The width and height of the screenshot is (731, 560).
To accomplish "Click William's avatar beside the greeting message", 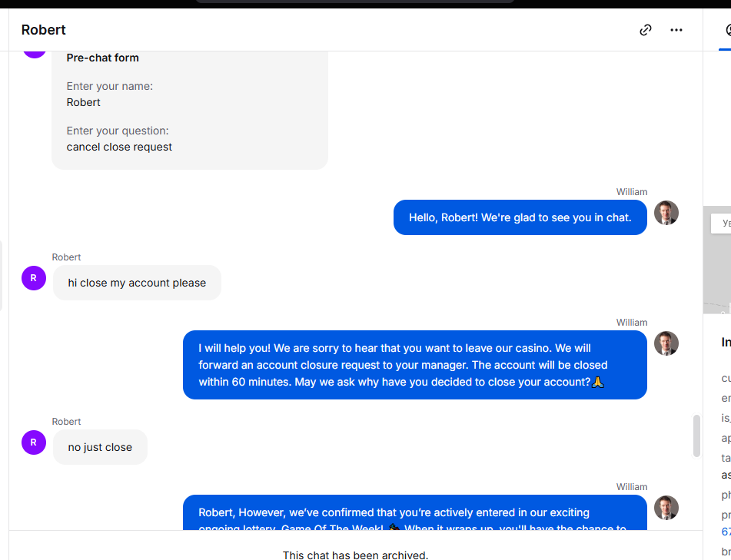I will click(666, 213).
